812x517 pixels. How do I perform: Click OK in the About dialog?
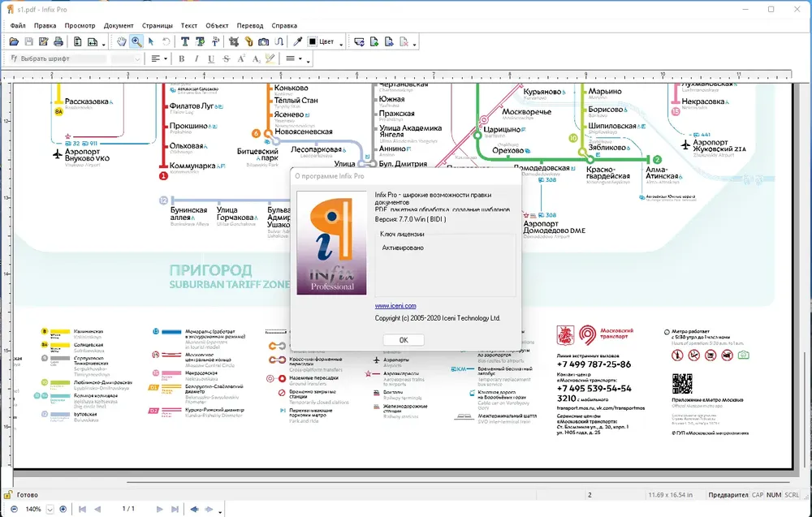[x=404, y=340]
